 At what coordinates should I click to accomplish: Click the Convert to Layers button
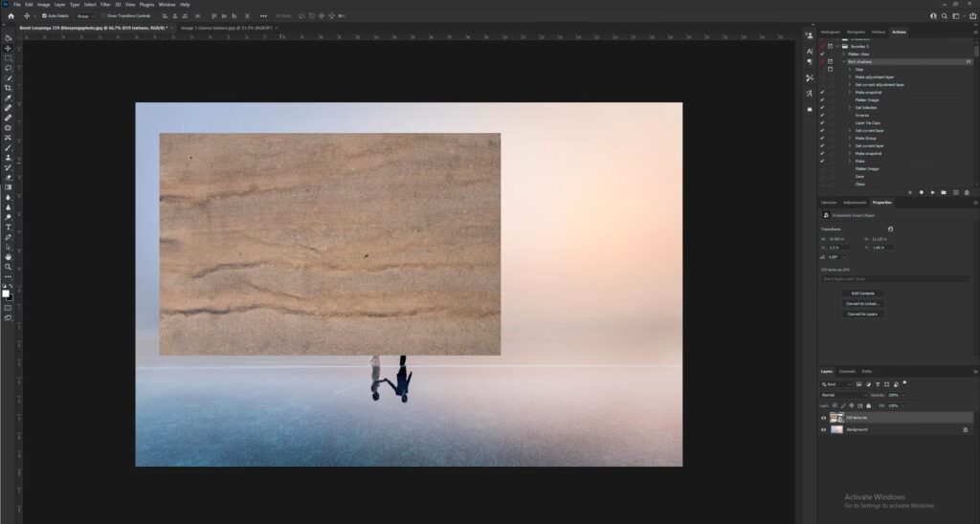[x=862, y=314]
